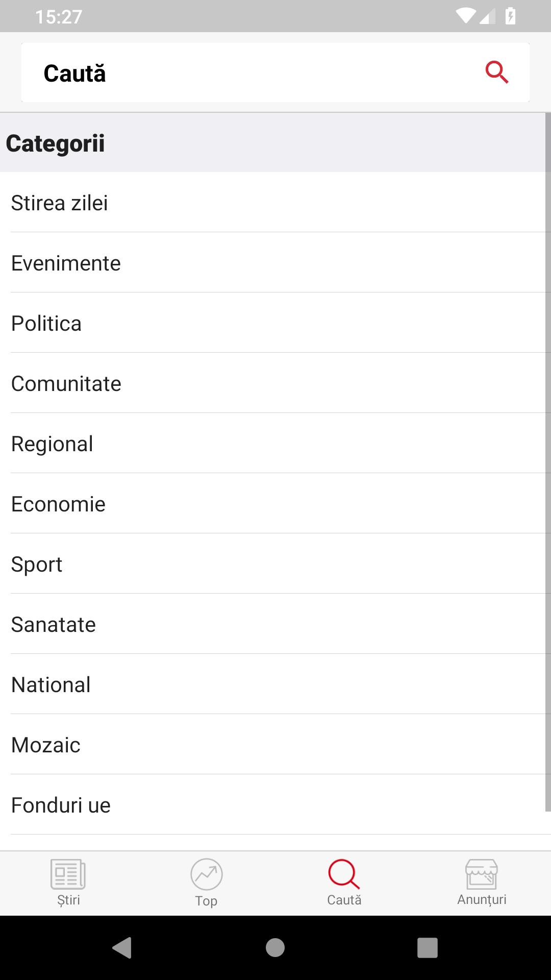Select the Mozaic category
The image size is (551, 980).
275,744
